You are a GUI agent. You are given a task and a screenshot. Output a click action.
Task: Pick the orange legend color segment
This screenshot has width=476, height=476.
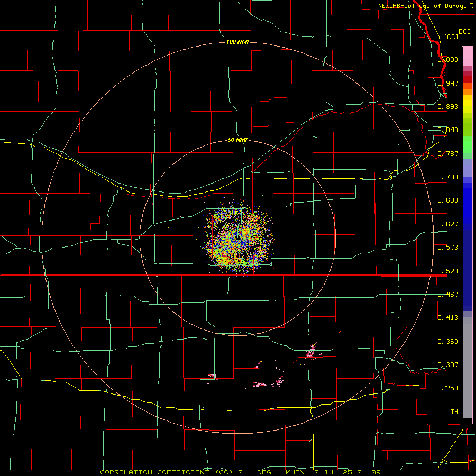point(467,91)
